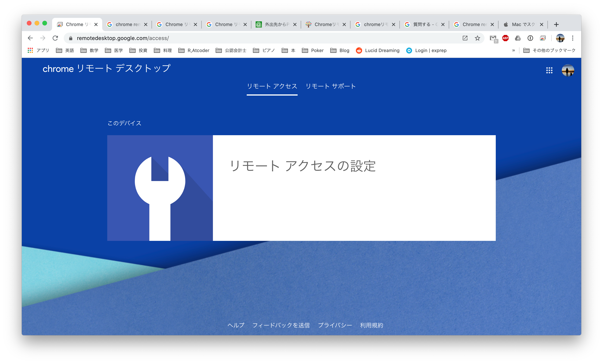The height and width of the screenshot is (364, 603).
Task: Switch to リモート アクセス tab
Action: [x=272, y=86]
